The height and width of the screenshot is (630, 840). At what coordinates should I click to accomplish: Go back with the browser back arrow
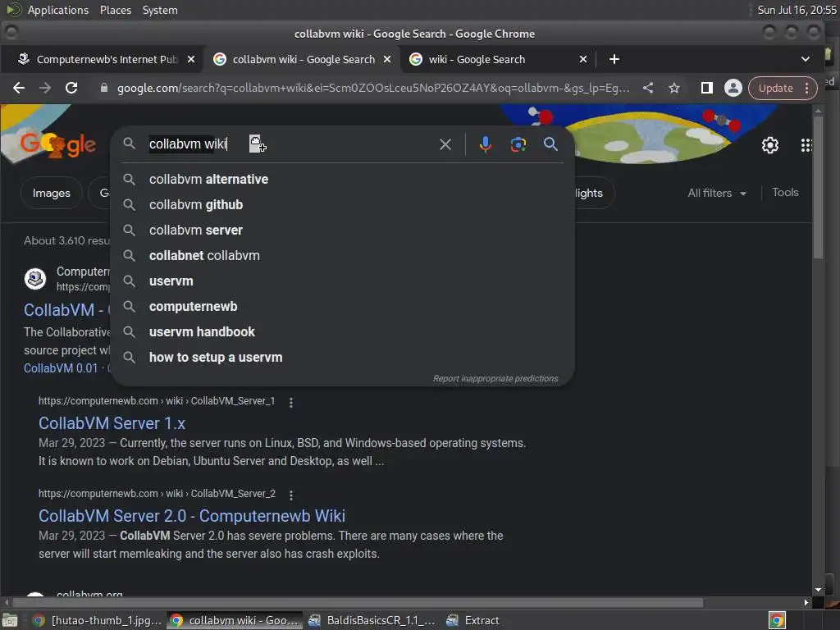click(x=19, y=88)
